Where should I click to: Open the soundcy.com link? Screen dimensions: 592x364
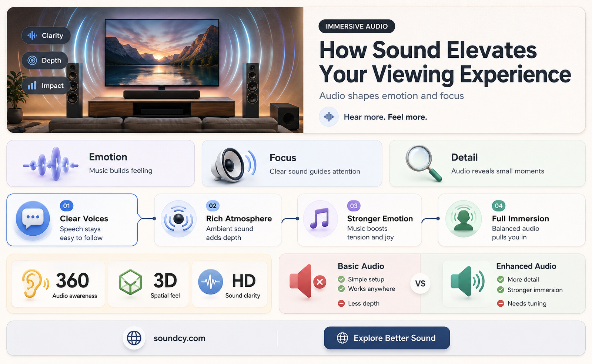coord(180,338)
